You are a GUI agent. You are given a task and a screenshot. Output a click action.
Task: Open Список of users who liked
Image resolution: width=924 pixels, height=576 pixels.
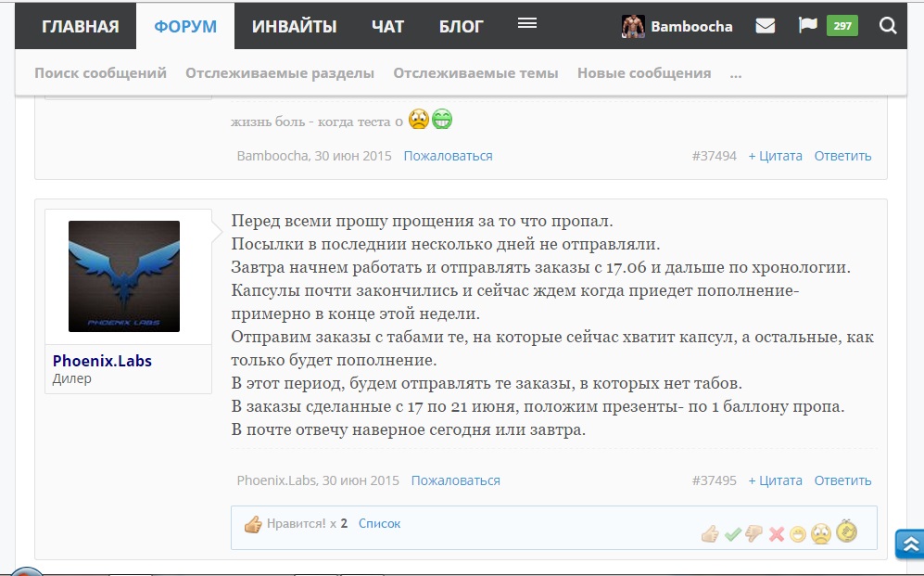379,523
